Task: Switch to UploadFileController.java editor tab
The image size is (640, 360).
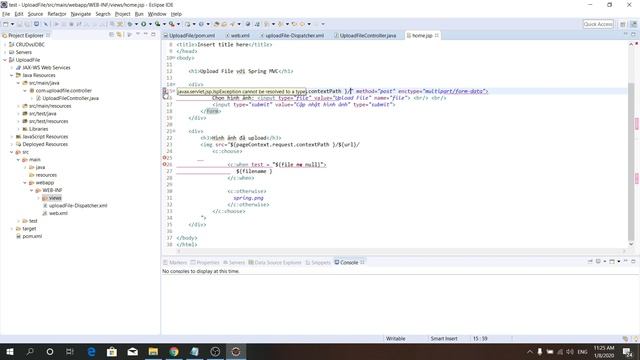Action: pyautogui.click(x=365, y=36)
